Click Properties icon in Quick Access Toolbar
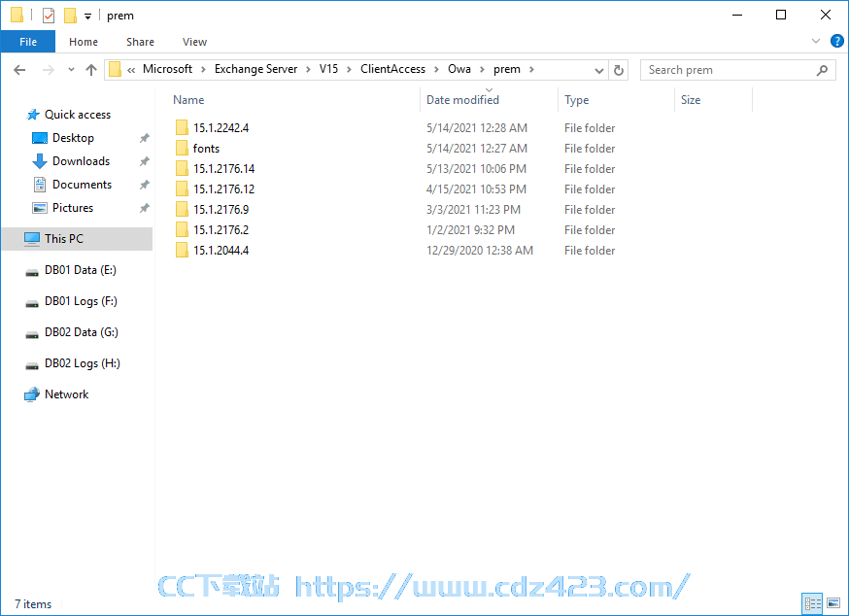Viewport: 849px width, 616px height. (x=49, y=16)
